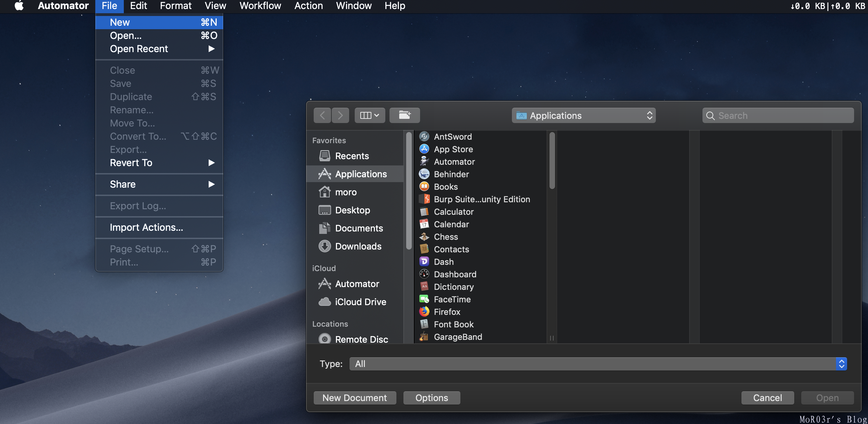Open the column view mode dropdown

coord(370,115)
